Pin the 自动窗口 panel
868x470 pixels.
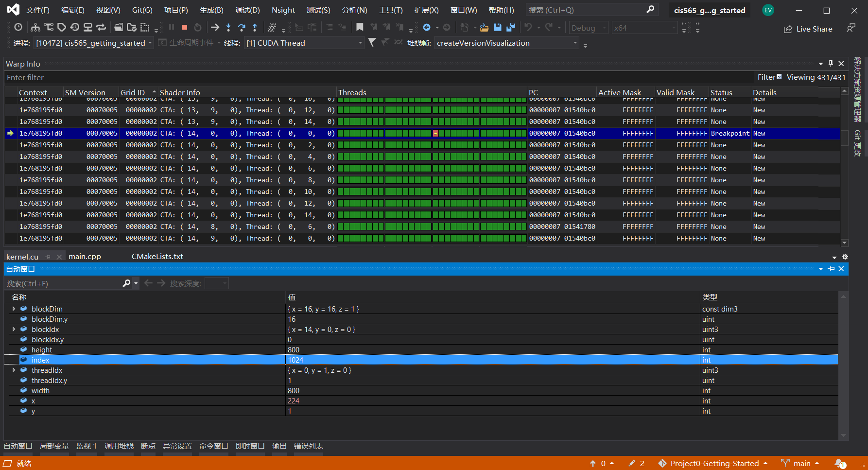point(832,269)
